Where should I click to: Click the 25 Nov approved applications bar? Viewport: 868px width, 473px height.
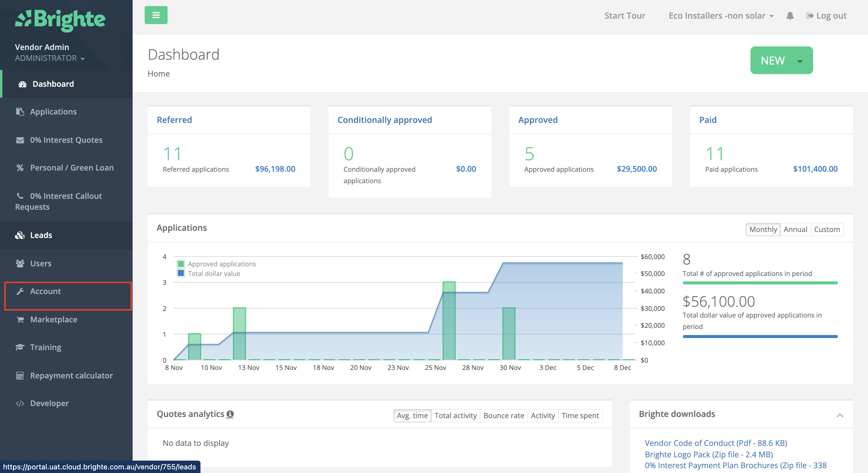pyautogui.click(x=449, y=321)
